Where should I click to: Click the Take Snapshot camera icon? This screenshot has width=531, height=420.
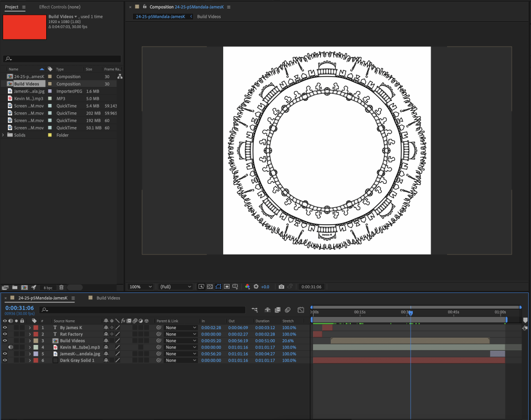(x=282, y=287)
